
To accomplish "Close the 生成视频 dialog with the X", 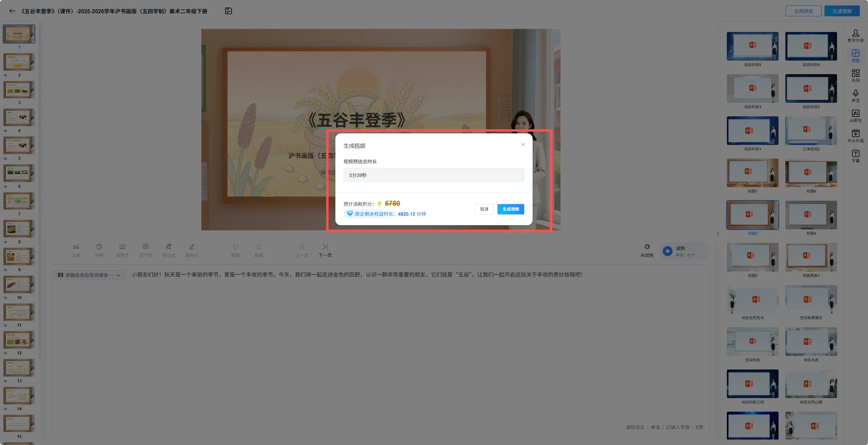I will coord(523,145).
